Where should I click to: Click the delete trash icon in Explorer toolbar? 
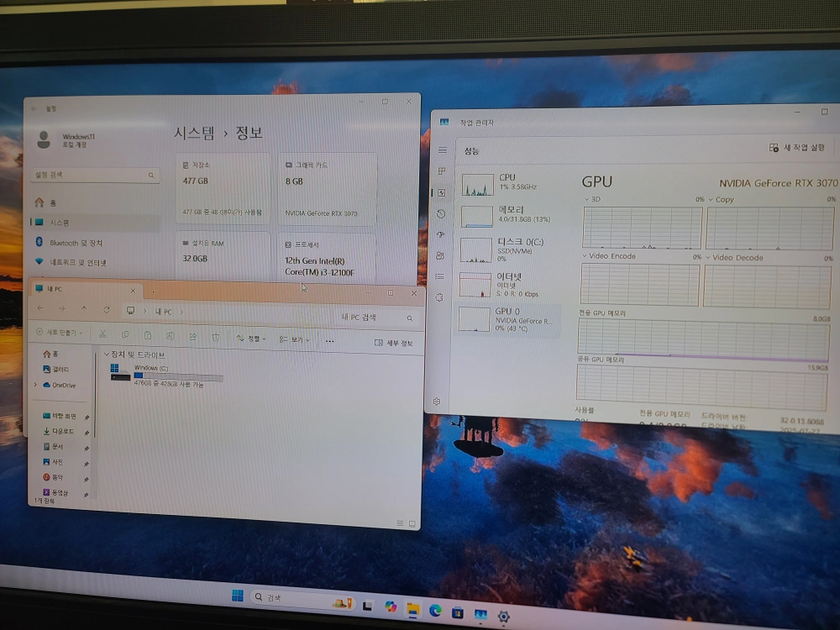(215, 337)
